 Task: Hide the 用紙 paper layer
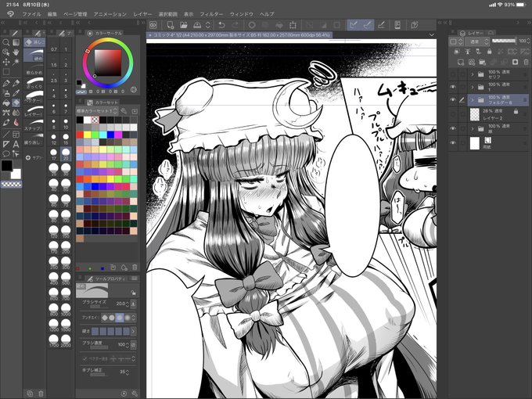pos(453,143)
